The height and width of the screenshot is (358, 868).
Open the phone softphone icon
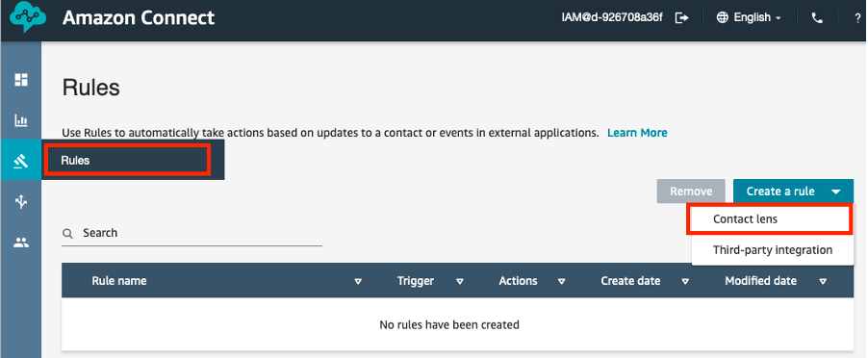[817, 17]
